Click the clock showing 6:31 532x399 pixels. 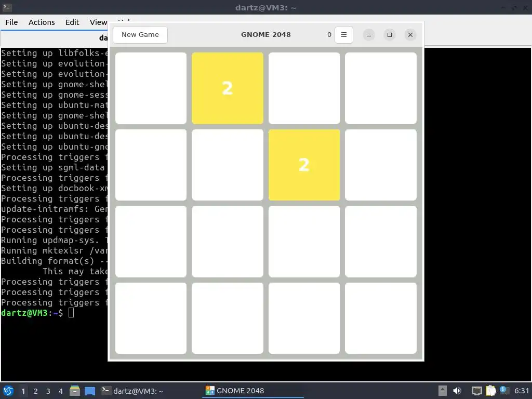coord(522,391)
